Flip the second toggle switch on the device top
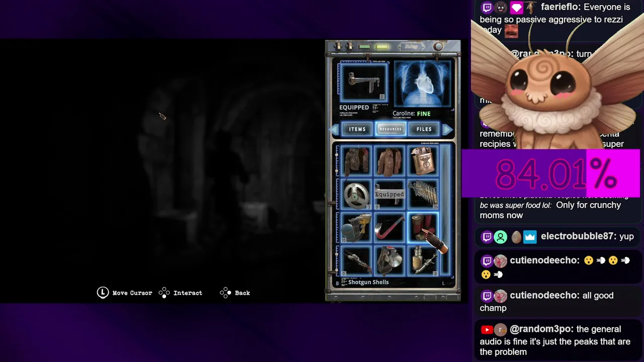The image size is (644, 362). click(x=349, y=47)
